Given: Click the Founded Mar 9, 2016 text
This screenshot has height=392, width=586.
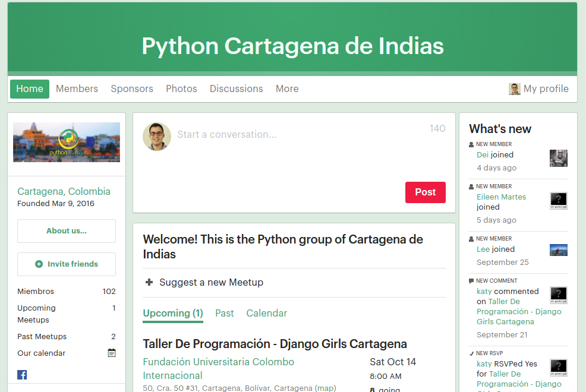Looking at the screenshot, I should 56,204.
